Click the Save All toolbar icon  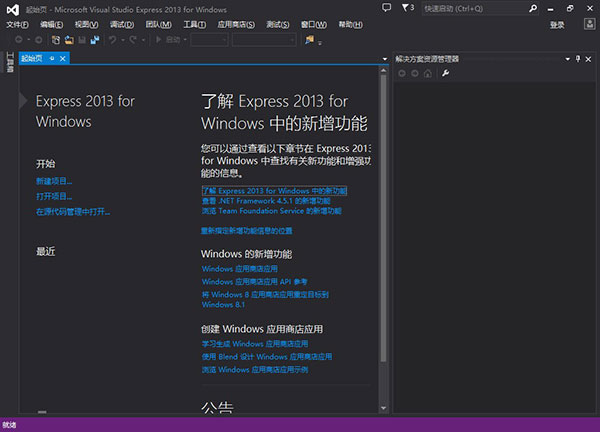coord(95,39)
